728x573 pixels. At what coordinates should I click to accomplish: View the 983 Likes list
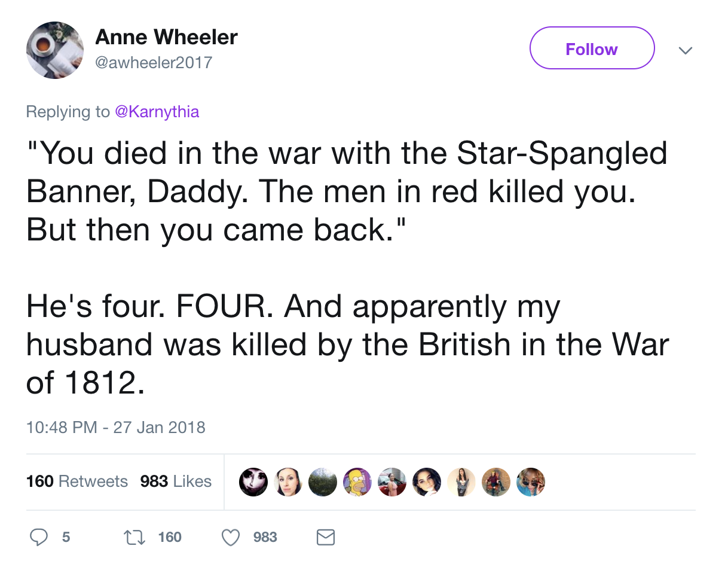tap(176, 481)
